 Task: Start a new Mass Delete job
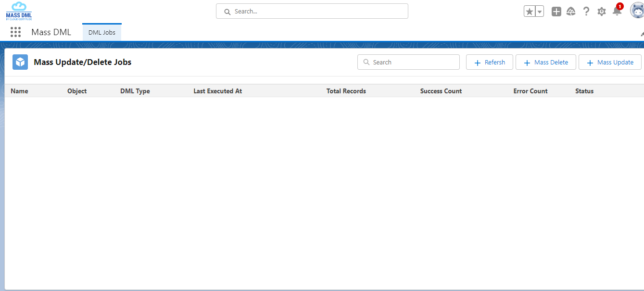[x=545, y=62]
